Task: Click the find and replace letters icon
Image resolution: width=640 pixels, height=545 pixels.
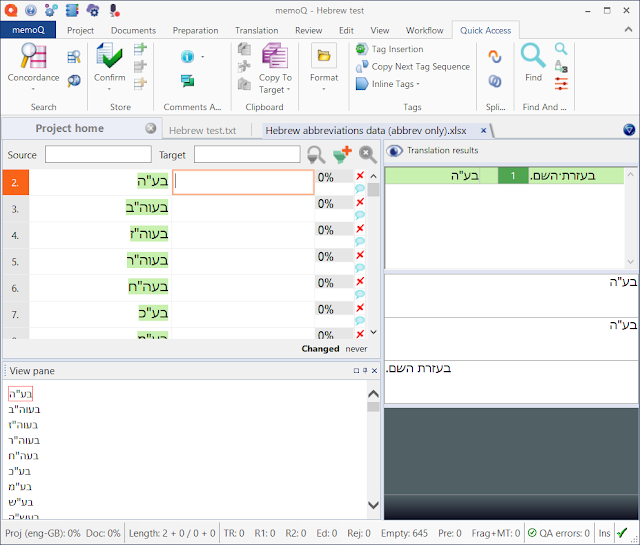Action: pos(561,67)
